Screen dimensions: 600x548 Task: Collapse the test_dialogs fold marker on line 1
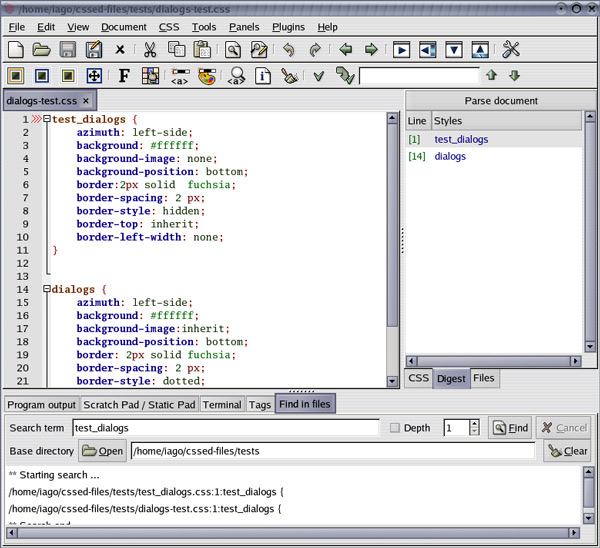(x=47, y=119)
